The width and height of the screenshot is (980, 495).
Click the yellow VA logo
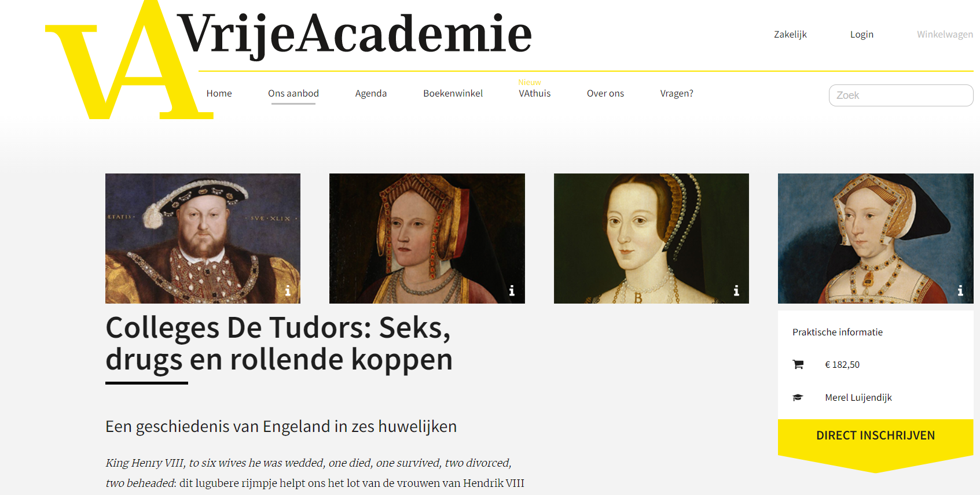[x=129, y=60]
